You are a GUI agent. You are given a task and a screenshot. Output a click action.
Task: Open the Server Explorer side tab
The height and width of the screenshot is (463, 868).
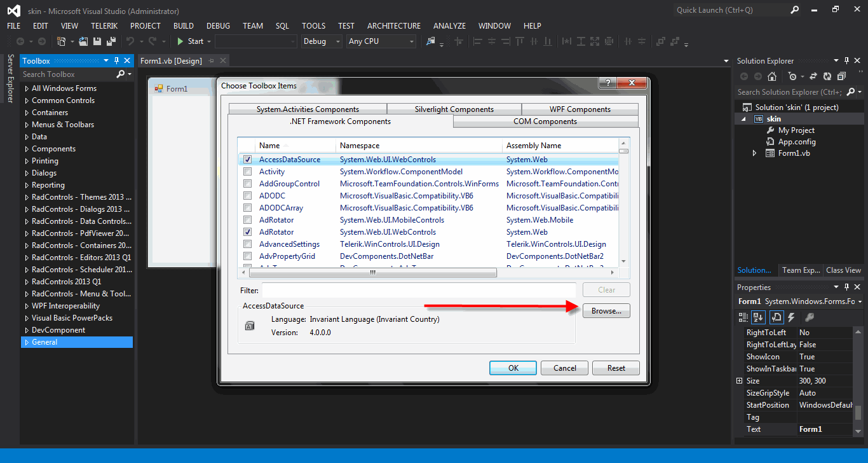[10, 78]
